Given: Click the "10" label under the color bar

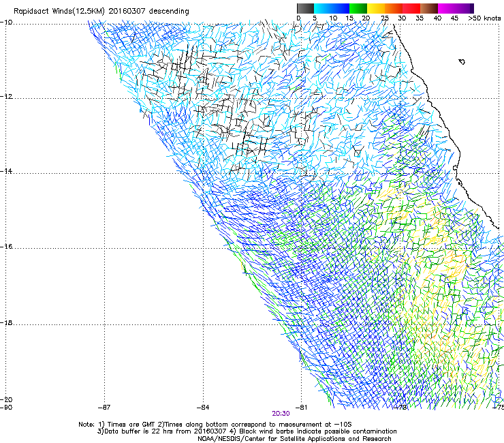Looking at the screenshot, I should point(333,18).
